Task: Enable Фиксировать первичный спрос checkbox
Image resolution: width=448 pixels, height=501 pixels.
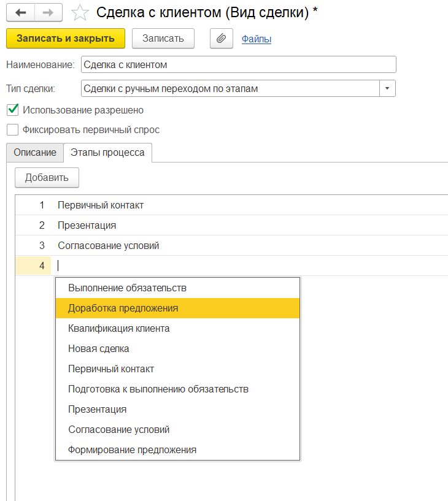Action: (x=13, y=130)
